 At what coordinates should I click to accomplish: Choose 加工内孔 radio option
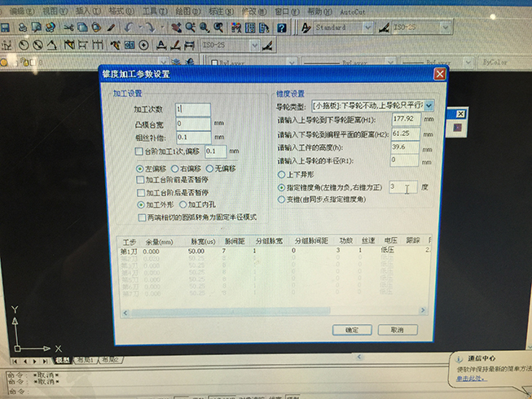point(182,205)
